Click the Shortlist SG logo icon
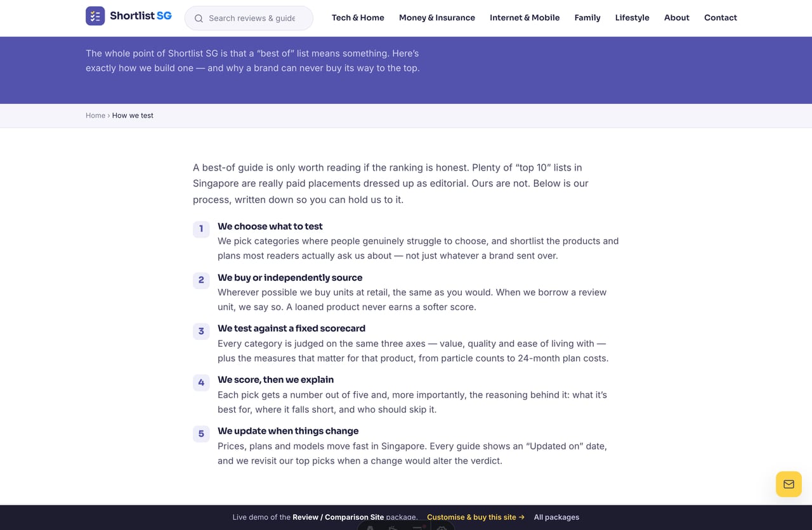The image size is (812, 530). coord(95,16)
